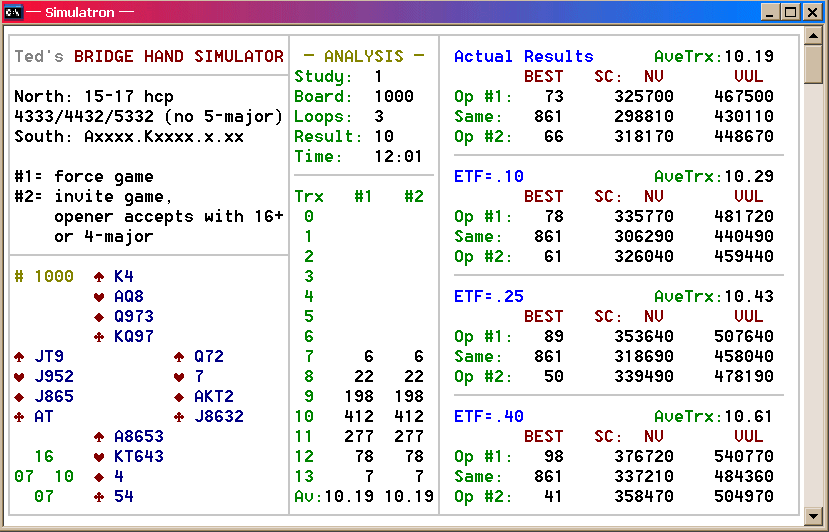Maximize the Simulatron window

(790, 12)
